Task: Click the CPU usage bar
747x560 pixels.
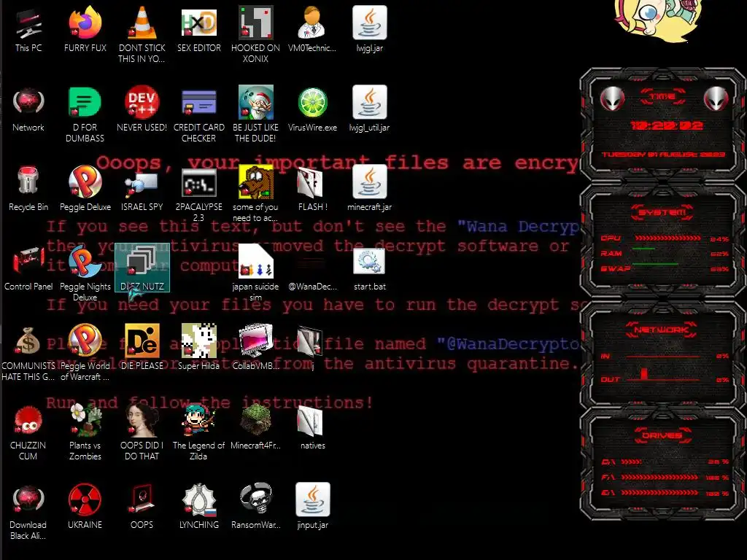Action: tap(667, 238)
